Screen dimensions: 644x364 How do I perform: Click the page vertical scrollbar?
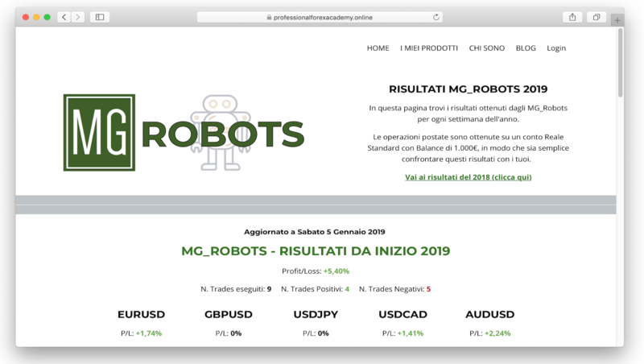620,64
